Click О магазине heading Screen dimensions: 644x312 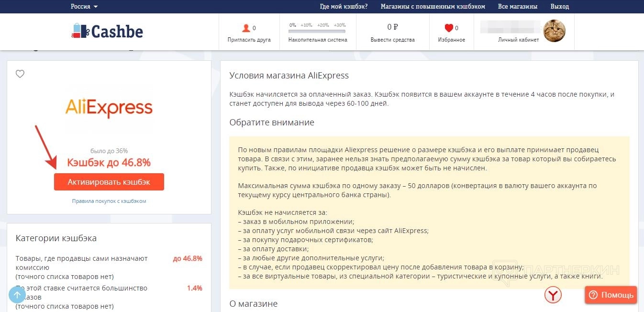point(253,304)
